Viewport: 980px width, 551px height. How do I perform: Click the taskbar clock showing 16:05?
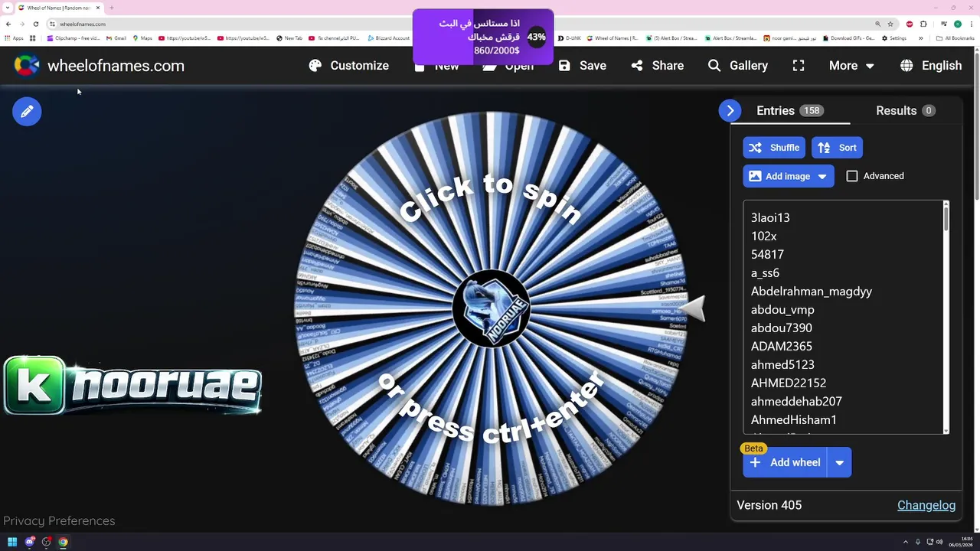pyautogui.click(x=962, y=542)
